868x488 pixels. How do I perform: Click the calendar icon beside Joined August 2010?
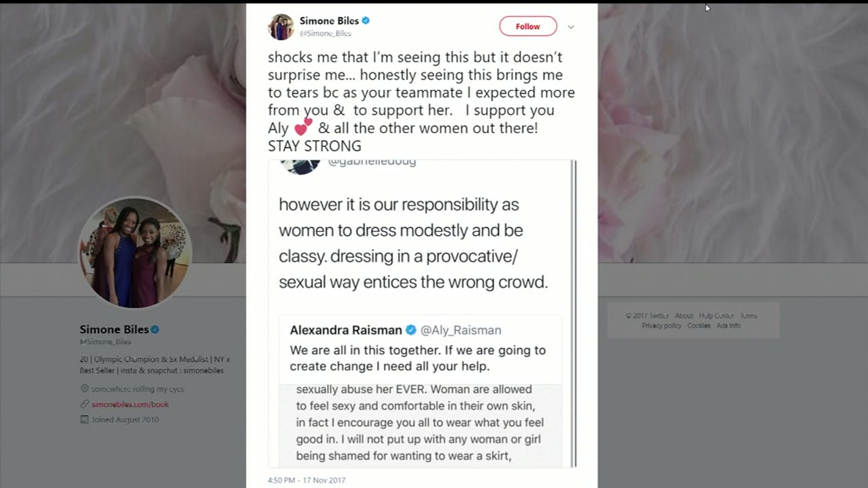pos(85,419)
